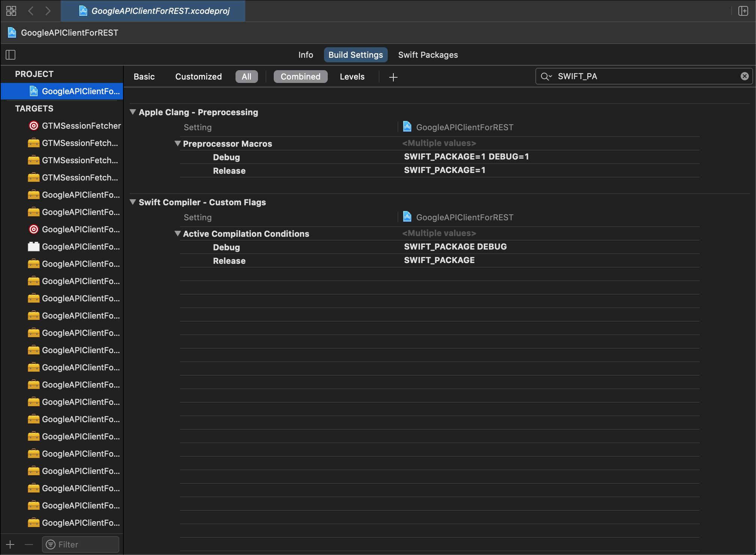
Task: Collapse Active Compilation Conditions setting
Action: click(x=178, y=233)
